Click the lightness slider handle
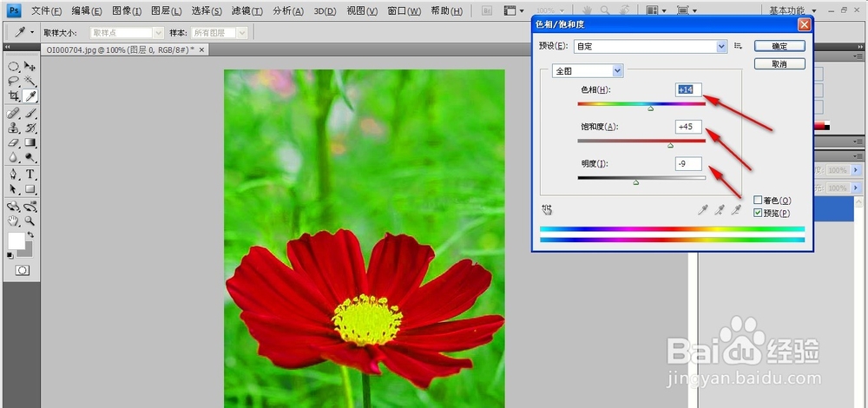868x408 pixels. tap(636, 182)
